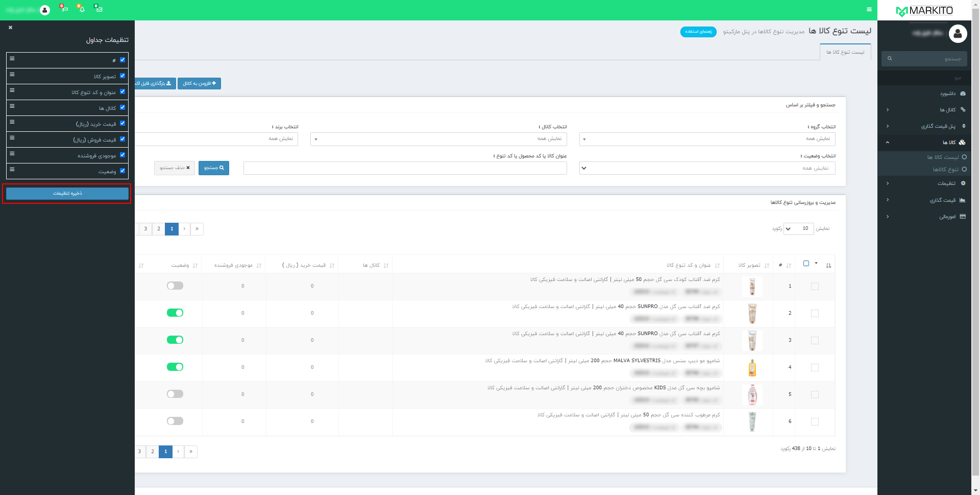Close the table settings panel

tap(10, 28)
